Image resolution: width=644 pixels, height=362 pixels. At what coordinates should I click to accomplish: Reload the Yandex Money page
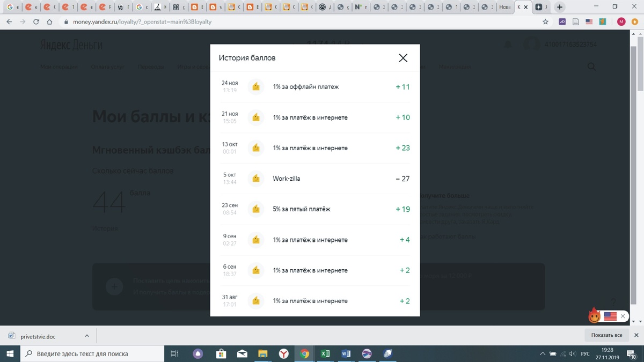coord(36,22)
